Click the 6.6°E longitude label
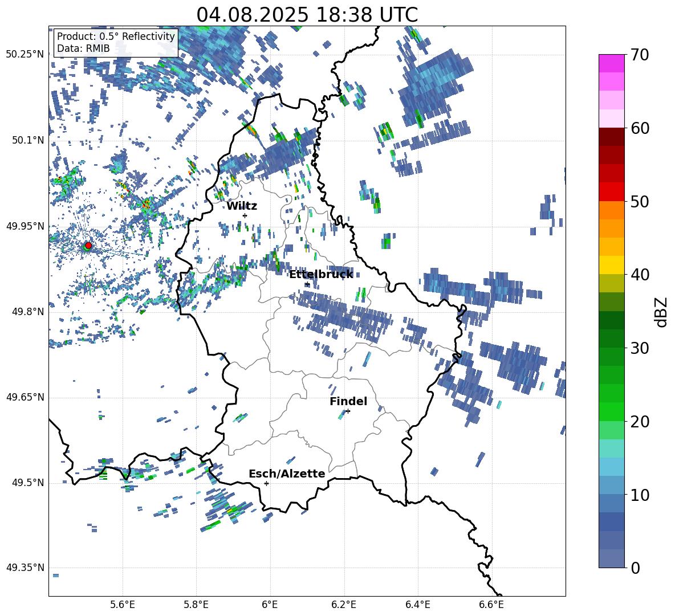The width and height of the screenshot is (675, 616). tap(491, 605)
